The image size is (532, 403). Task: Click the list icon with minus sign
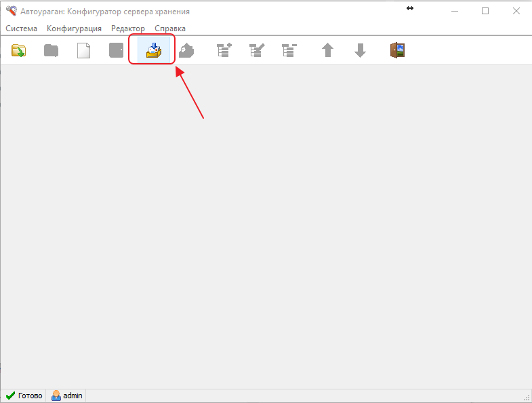[289, 51]
